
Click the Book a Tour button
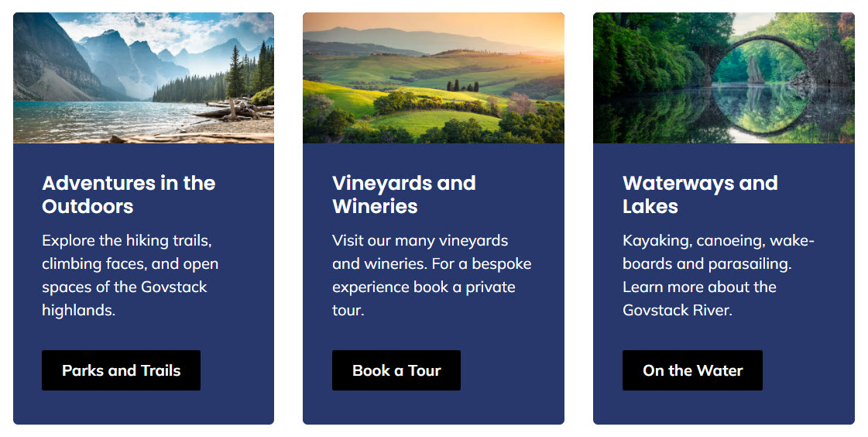396,370
